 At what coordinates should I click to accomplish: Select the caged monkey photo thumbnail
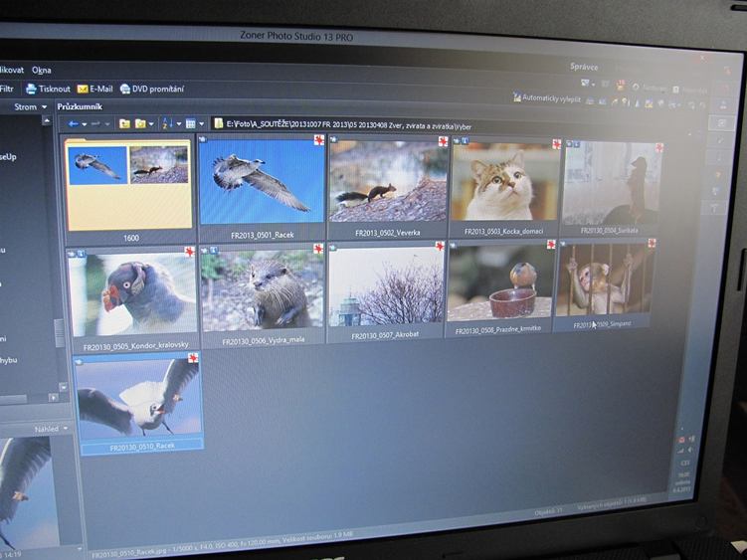tap(604, 280)
